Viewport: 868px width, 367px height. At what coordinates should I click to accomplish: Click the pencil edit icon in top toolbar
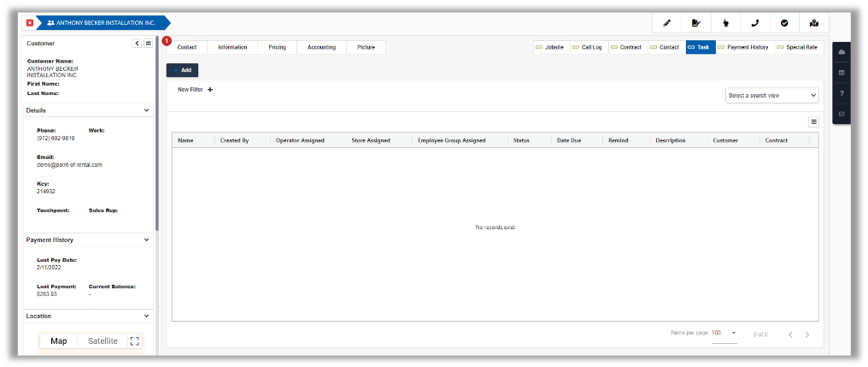667,23
